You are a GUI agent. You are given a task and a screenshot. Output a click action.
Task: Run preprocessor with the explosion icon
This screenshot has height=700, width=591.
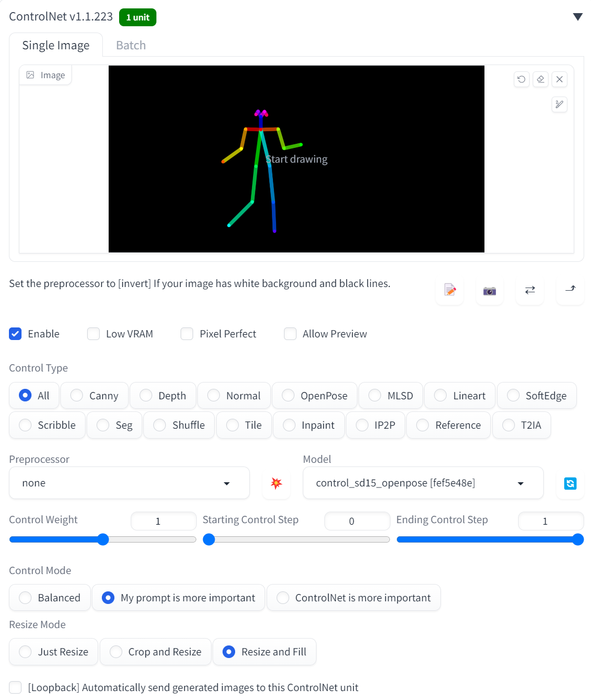pyautogui.click(x=276, y=483)
